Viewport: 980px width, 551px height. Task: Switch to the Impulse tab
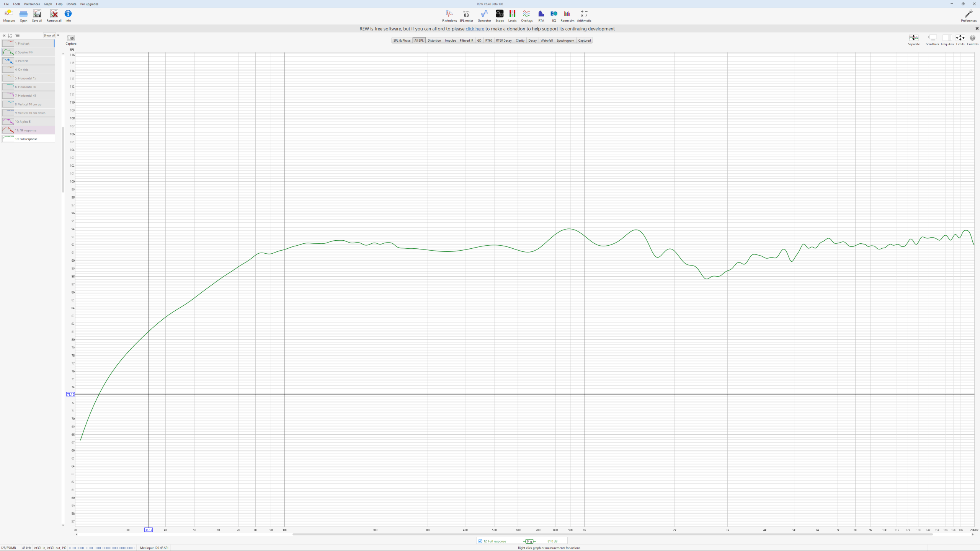[x=450, y=41]
